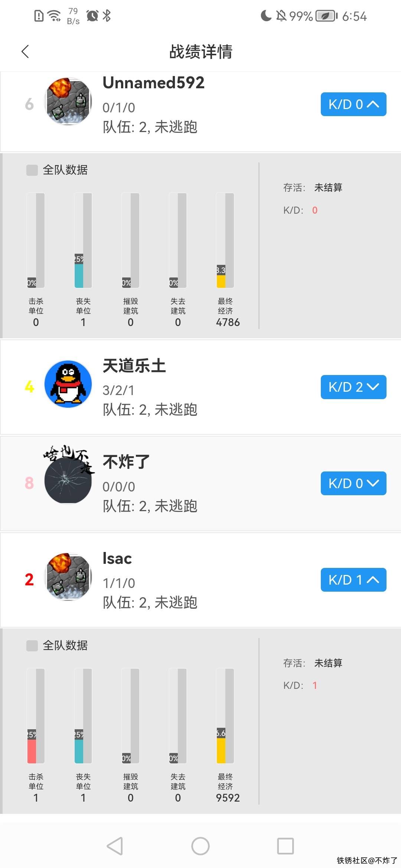Tap 不炸了 cracked-glass avatar

pos(68,481)
